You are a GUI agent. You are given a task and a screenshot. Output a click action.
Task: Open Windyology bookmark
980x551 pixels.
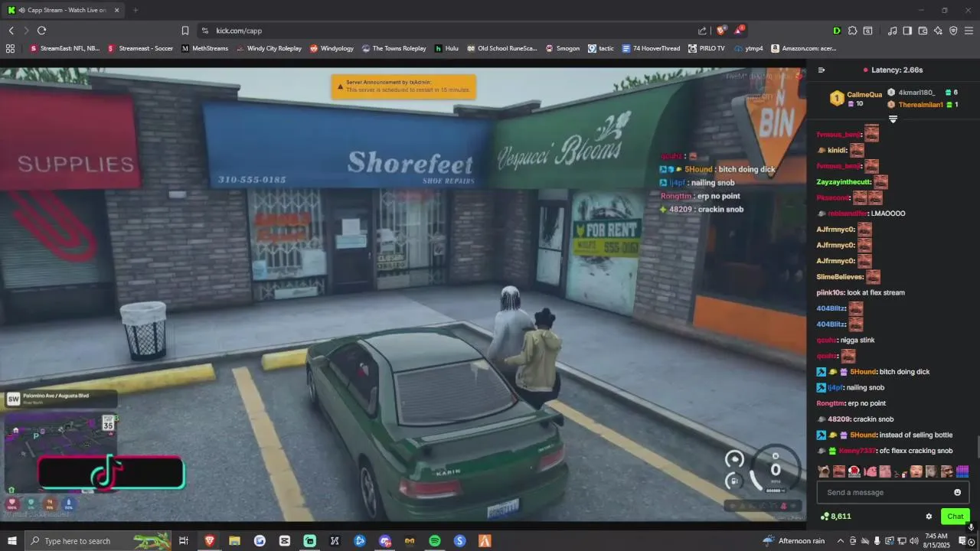coord(332,48)
